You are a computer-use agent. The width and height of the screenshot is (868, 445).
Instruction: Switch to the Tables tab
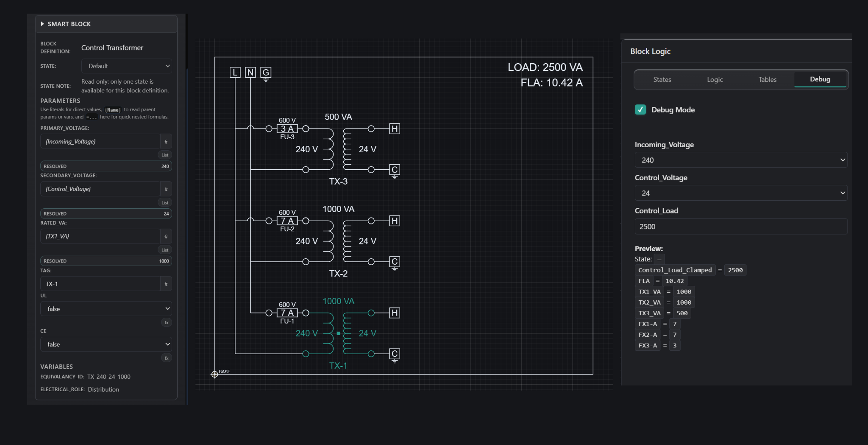pos(767,80)
